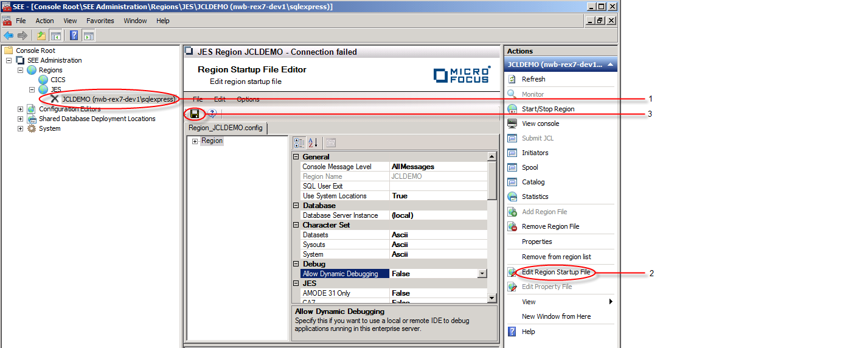Click Properties in the Actions pane

(x=536, y=242)
